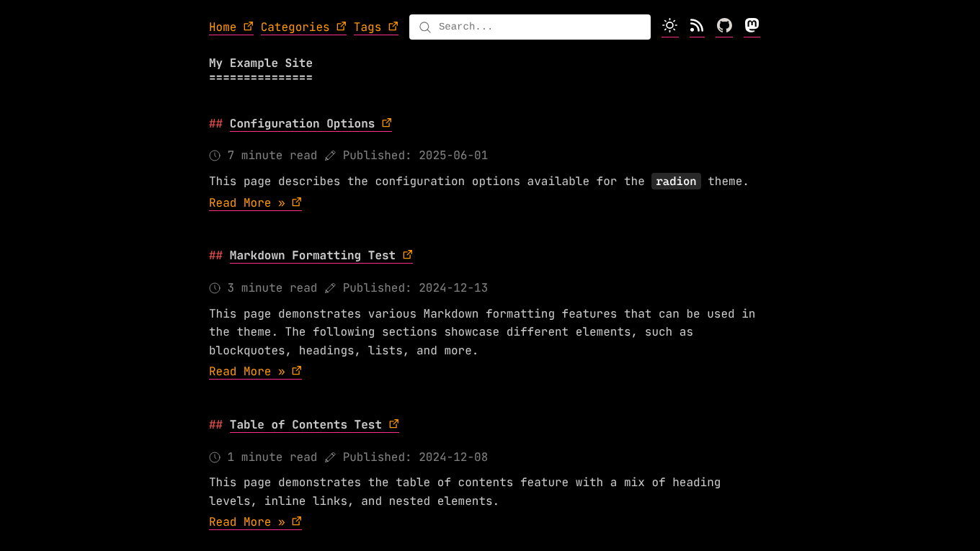Click the external link icon next to Markdown Formatting Test
Screen dimensions: 980x551
(408, 254)
